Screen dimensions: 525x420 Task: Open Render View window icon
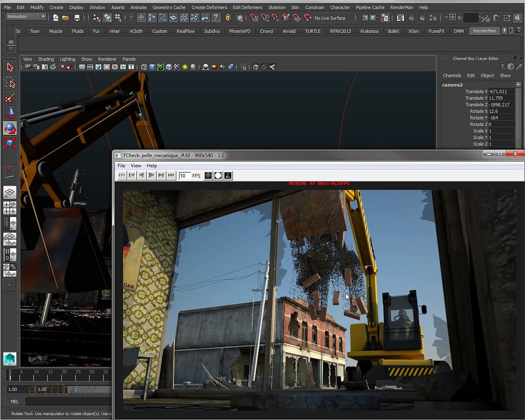[400, 17]
